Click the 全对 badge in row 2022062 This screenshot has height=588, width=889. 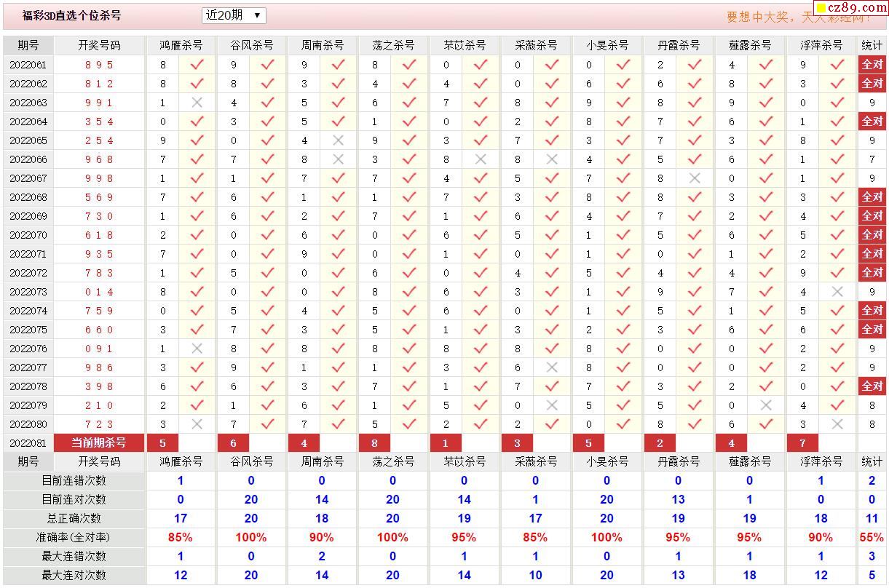click(872, 84)
